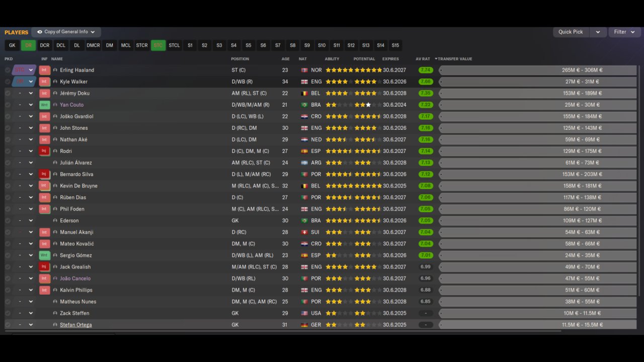This screenshot has height=362, width=644.
Task: Toggle the picked checkmark for Manuel Akanji
Action: click(x=8, y=232)
